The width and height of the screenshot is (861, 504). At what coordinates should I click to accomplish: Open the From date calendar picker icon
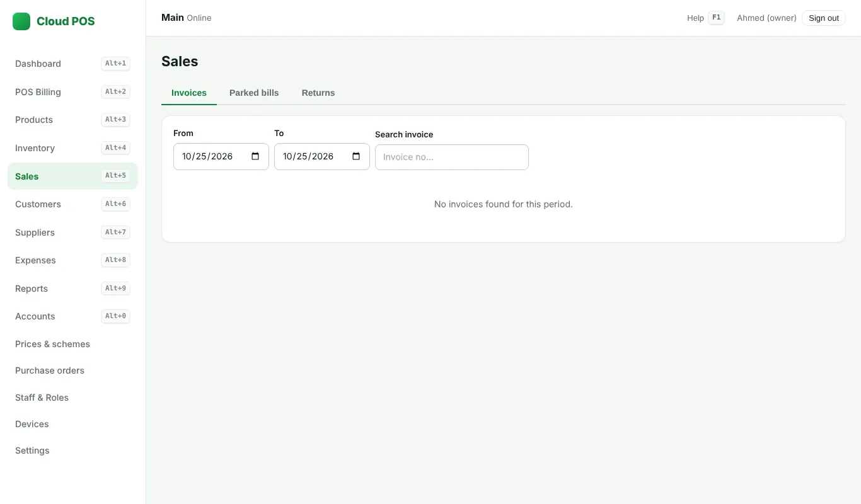(x=255, y=156)
